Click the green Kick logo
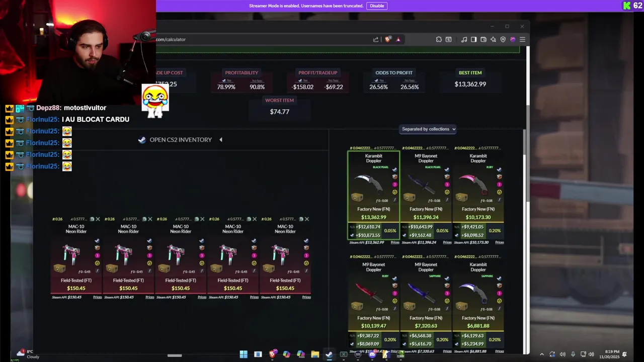The height and width of the screenshot is (362, 644). coord(627,6)
